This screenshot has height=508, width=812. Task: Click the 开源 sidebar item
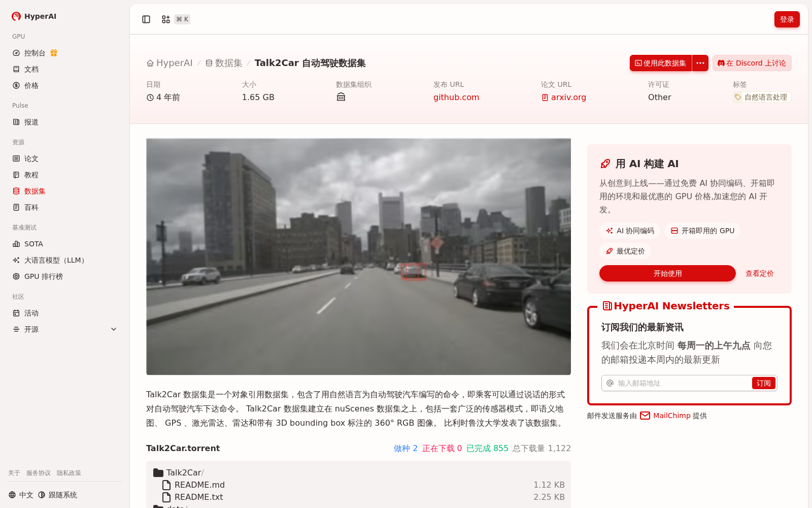[65, 329]
